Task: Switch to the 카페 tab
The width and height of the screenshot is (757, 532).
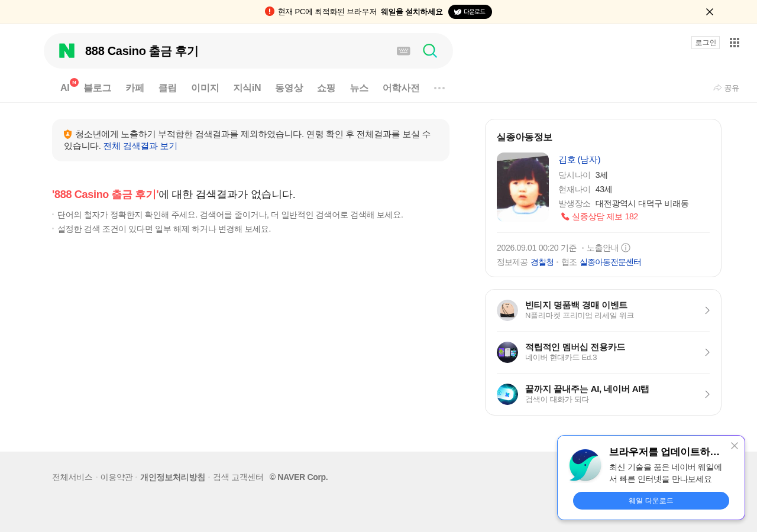Action: (x=135, y=88)
